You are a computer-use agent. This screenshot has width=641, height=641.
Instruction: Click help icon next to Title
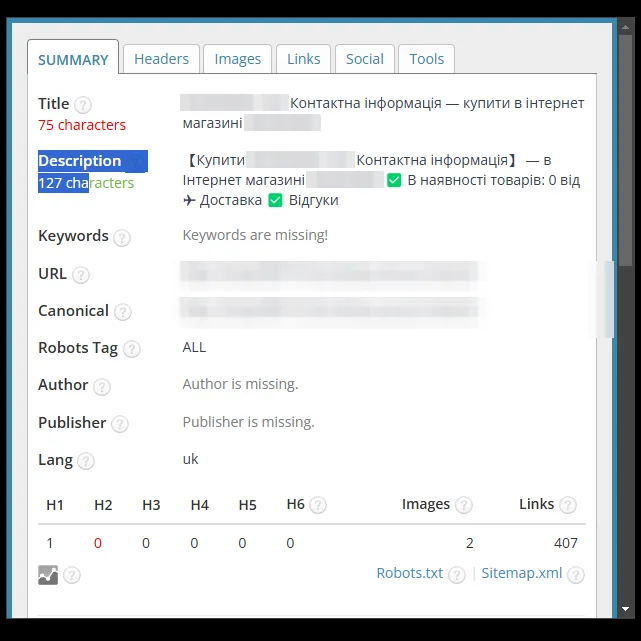pos(83,105)
